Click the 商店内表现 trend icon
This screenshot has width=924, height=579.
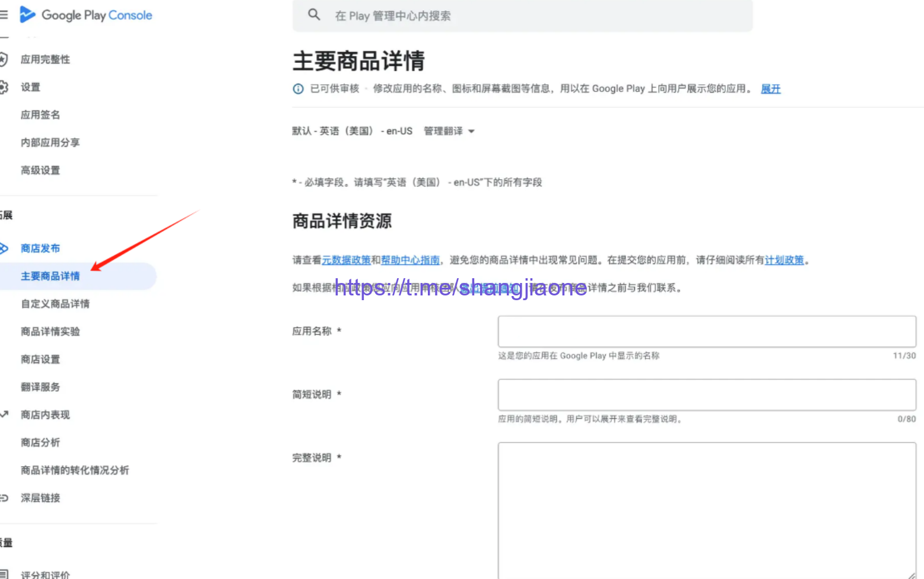tap(4, 415)
